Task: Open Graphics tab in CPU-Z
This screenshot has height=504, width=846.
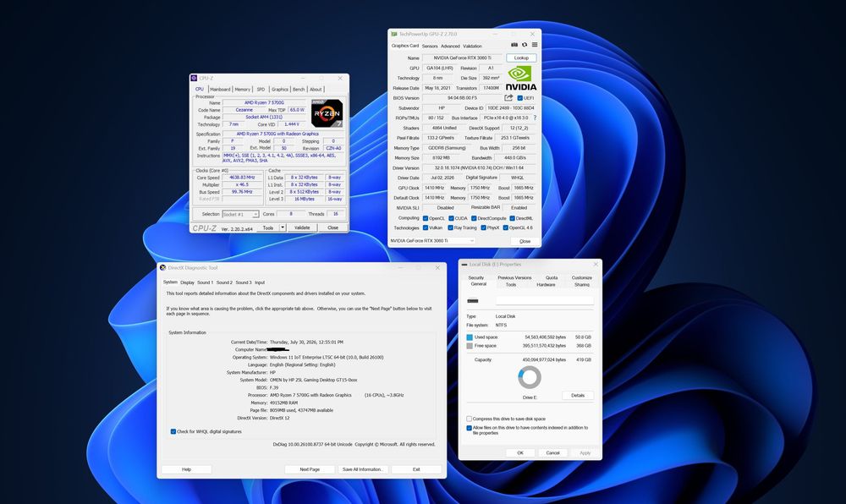Action: coord(279,89)
